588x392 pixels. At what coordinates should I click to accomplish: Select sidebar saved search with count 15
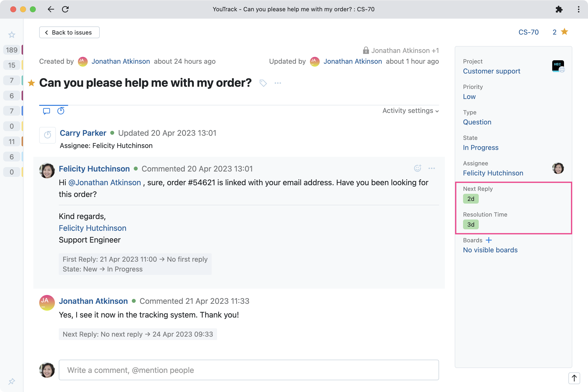[x=12, y=65]
